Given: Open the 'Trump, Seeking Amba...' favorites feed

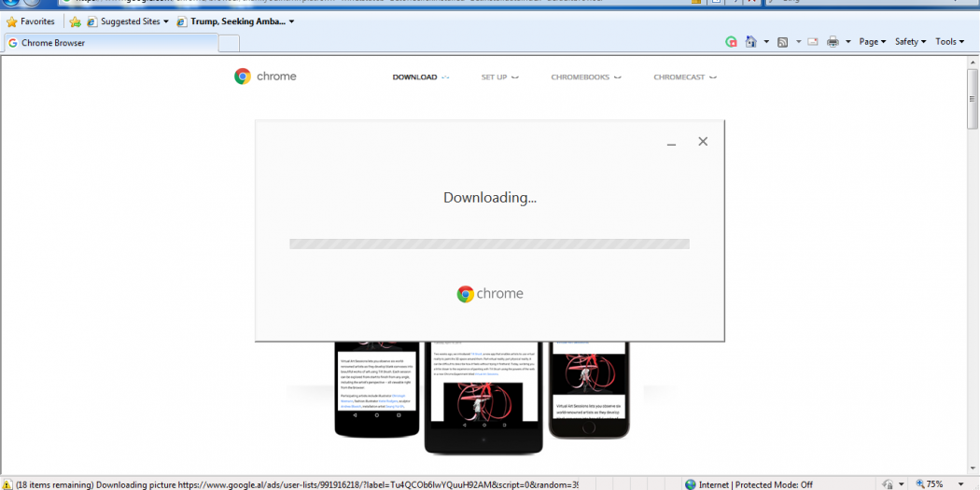Looking at the screenshot, I should [235, 21].
